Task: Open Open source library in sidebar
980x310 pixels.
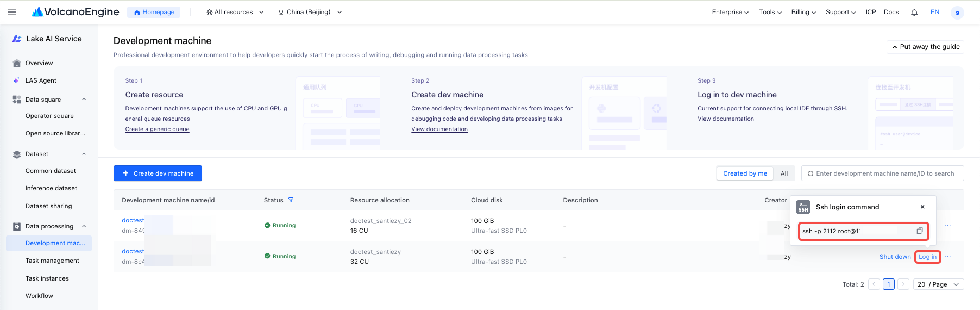Action: (x=55, y=133)
